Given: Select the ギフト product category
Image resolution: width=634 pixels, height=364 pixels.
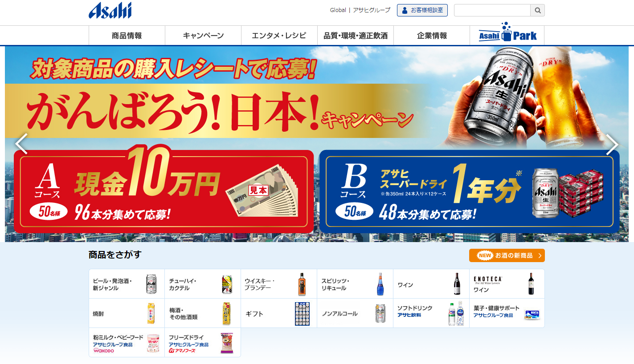Looking at the screenshot, I should 278,313.
